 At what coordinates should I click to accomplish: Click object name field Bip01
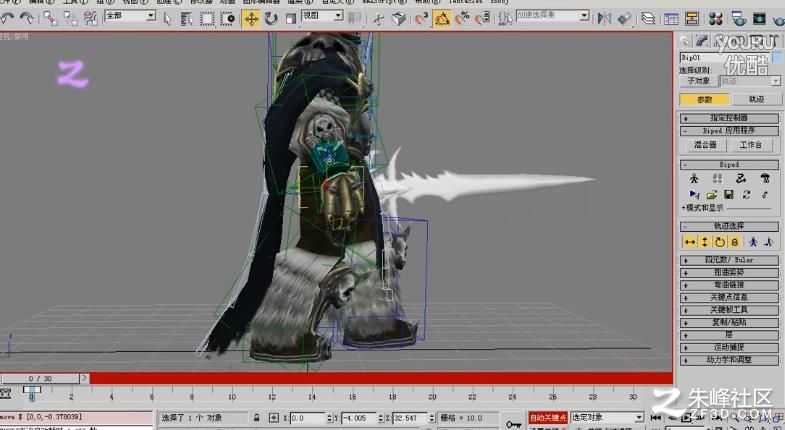tap(724, 58)
